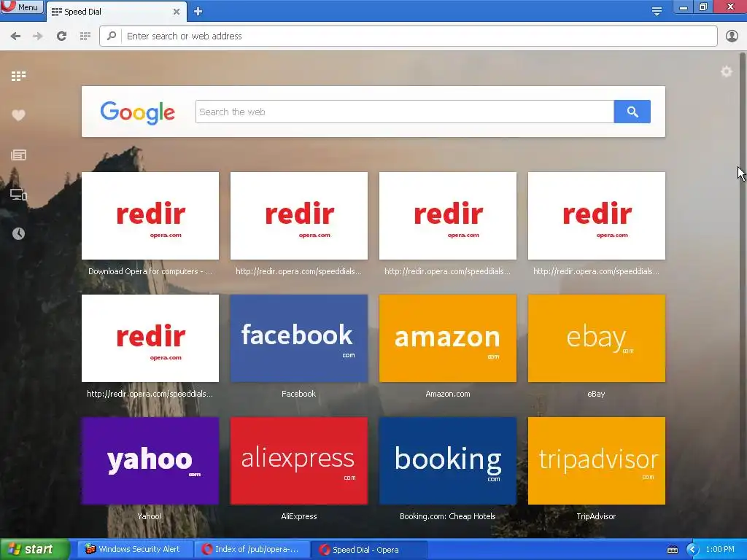
Task: Close the Speed Dial tab
Action: 177,12
